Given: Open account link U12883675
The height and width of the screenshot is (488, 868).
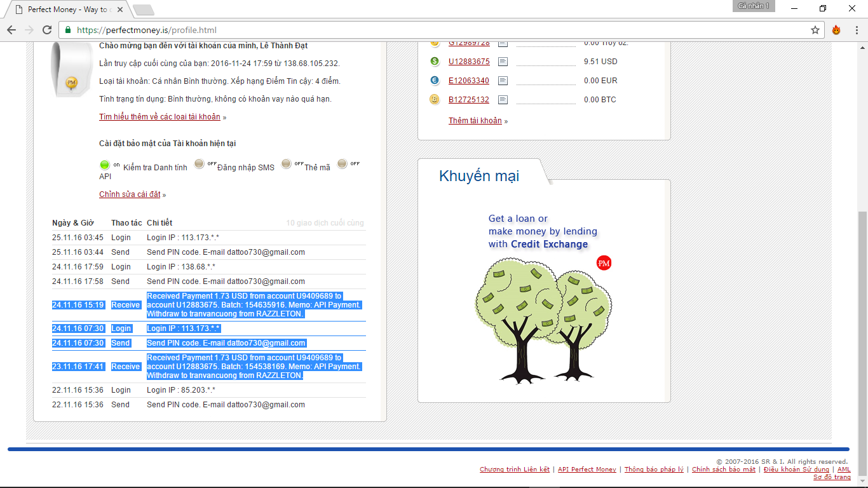Looking at the screenshot, I should (x=469, y=62).
